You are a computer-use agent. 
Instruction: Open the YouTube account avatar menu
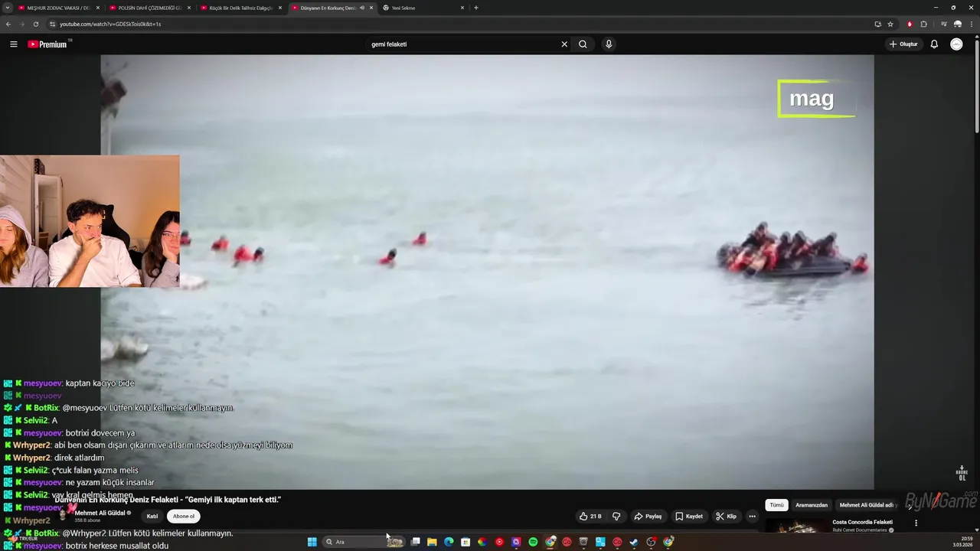tap(956, 44)
